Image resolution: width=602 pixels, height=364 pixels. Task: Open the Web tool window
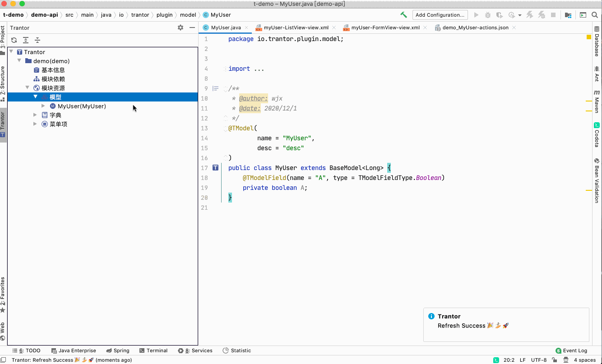3,331
